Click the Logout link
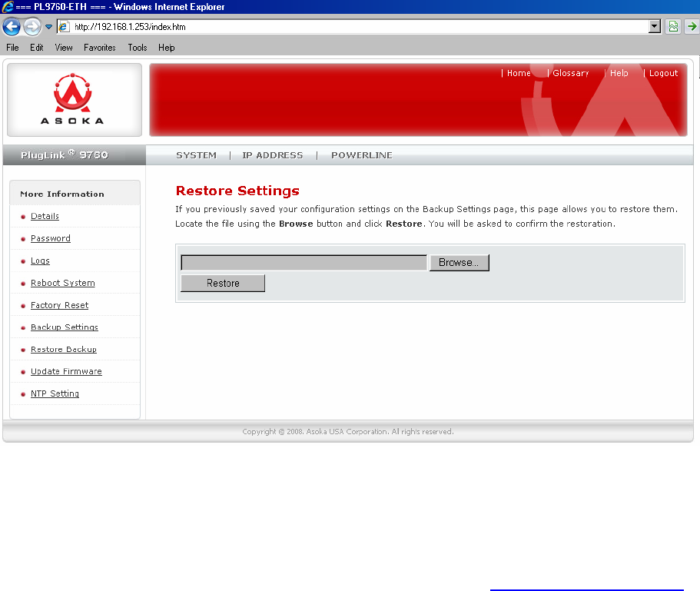 tap(663, 73)
